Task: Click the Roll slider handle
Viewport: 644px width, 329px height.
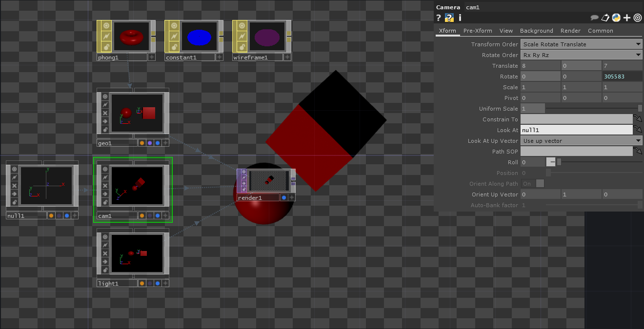Action: (x=559, y=162)
